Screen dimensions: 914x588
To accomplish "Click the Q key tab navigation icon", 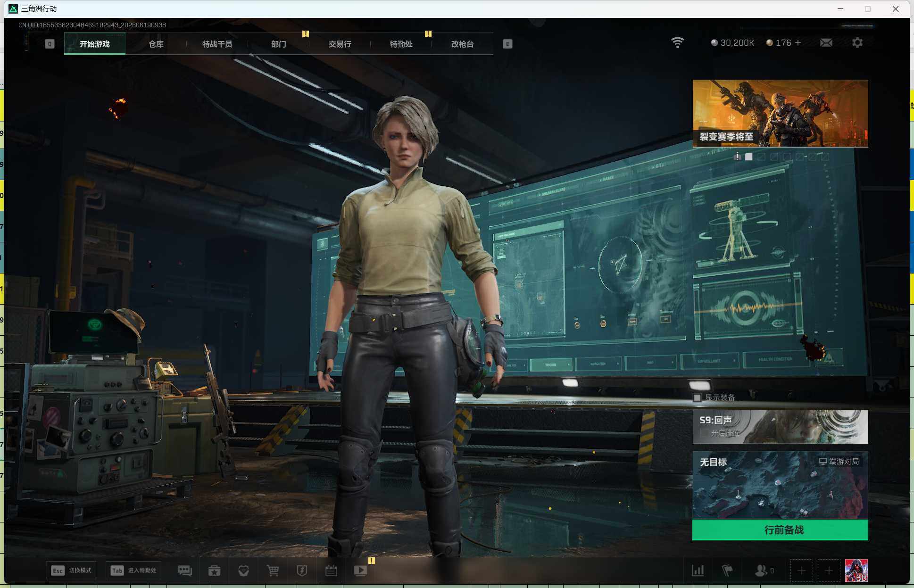I will (50, 44).
